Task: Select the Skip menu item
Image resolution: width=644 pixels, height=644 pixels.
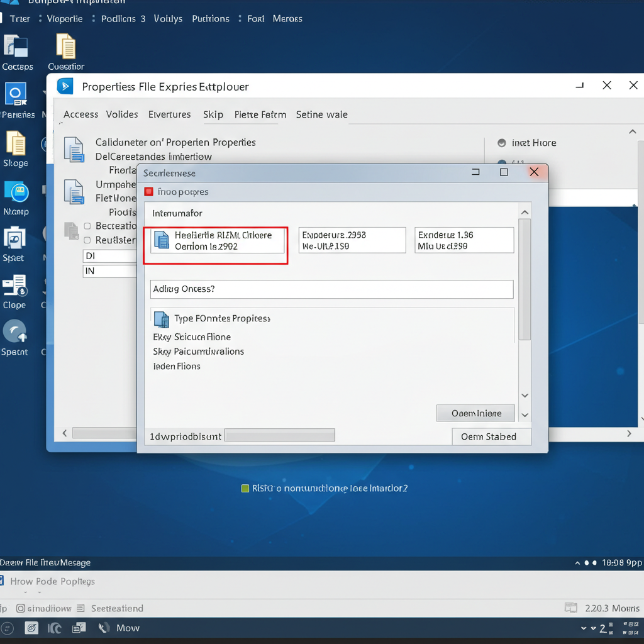Action: (213, 114)
